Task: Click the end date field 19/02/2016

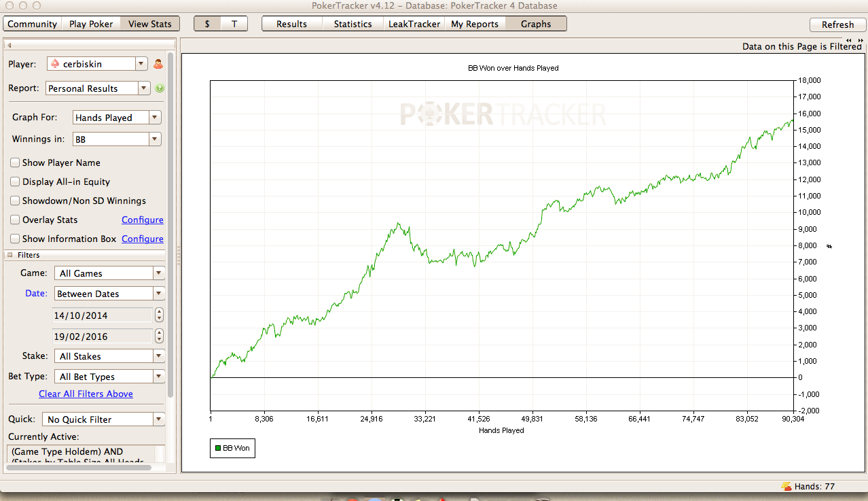Action: tap(103, 336)
